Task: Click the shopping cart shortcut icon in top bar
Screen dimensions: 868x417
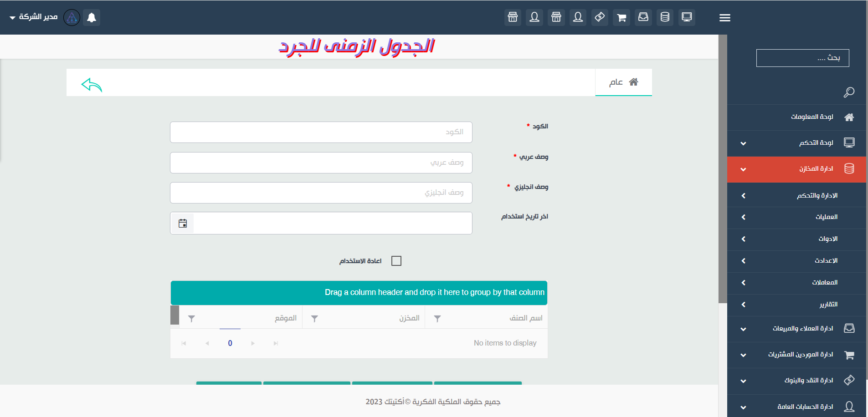Action: click(x=621, y=17)
